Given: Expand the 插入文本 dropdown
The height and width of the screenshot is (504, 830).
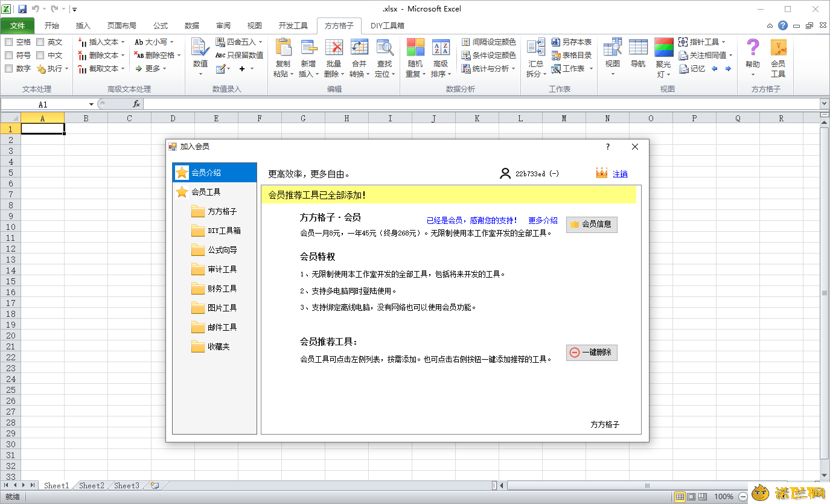Looking at the screenshot, I should point(123,42).
